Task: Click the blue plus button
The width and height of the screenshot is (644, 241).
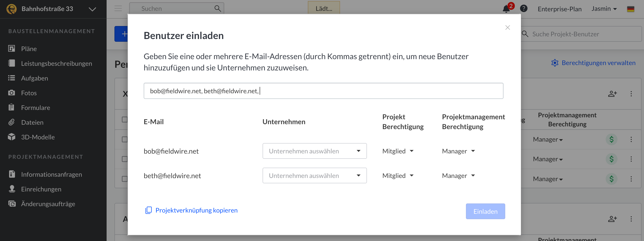Action: 121,34
